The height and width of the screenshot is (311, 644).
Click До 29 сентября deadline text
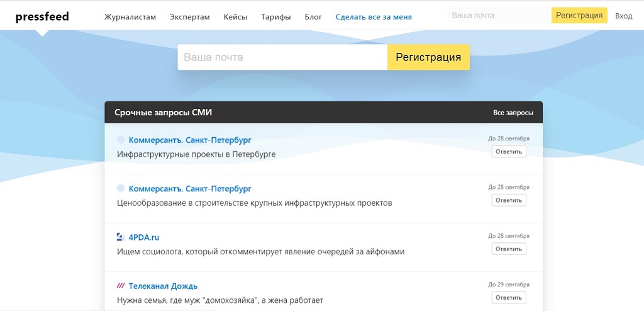coord(508,285)
